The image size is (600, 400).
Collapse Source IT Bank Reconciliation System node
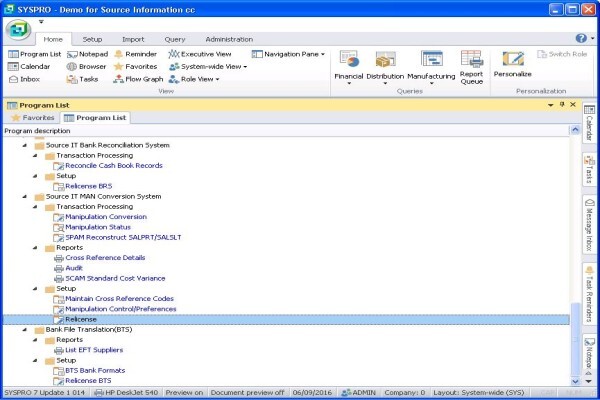pyautogui.click(x=25, y=145)
